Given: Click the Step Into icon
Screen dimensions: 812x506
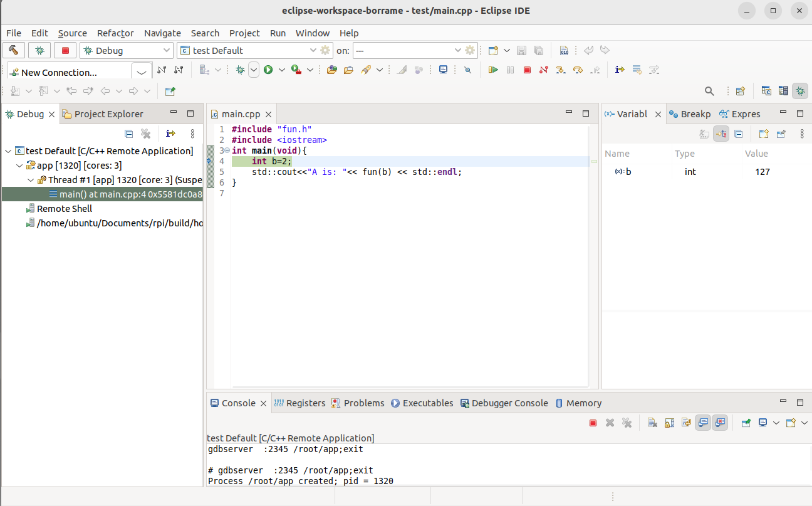Looking at the screenshot, I should 561,70.
